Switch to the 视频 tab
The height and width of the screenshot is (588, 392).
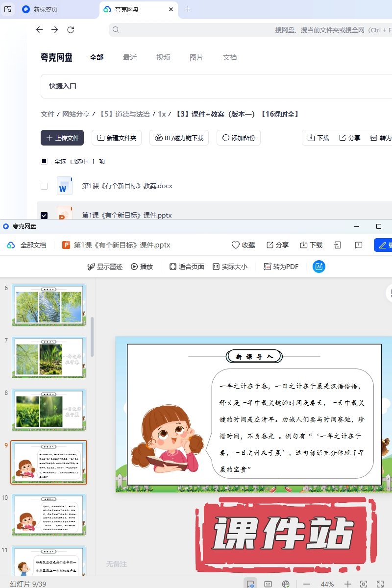point(163,57)
